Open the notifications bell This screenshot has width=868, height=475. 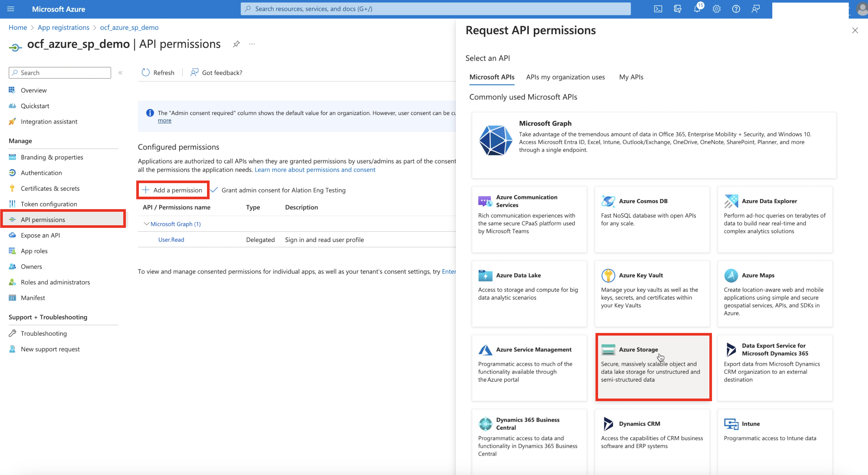coord(697,9)
